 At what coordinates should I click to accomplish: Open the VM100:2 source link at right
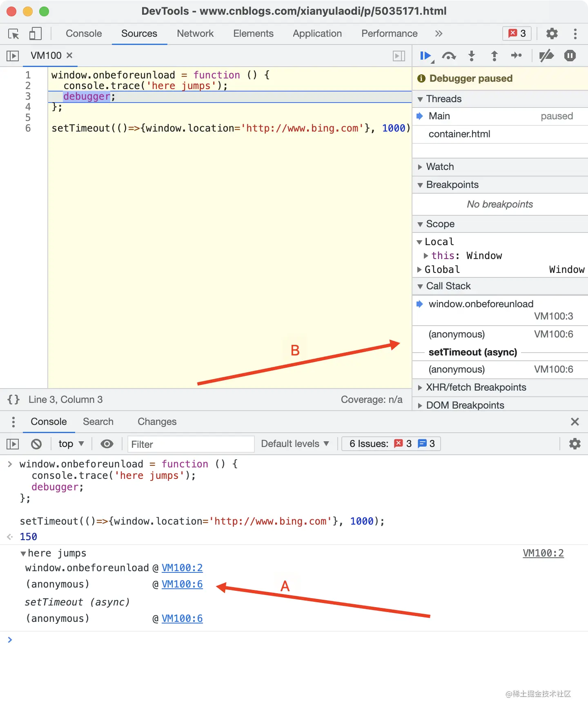[543, 553]
